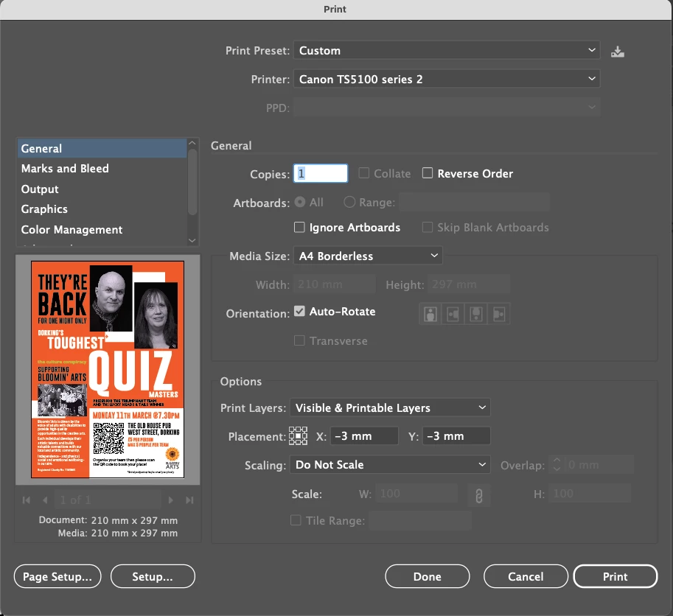Click the media Width field
The width and height of the screenshot is (673, 616).
tap(335, 284)
